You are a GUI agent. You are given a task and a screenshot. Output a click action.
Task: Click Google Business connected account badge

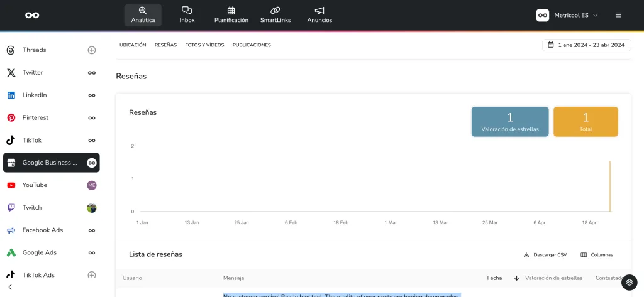pyautogui.click(x=92, y=163)
